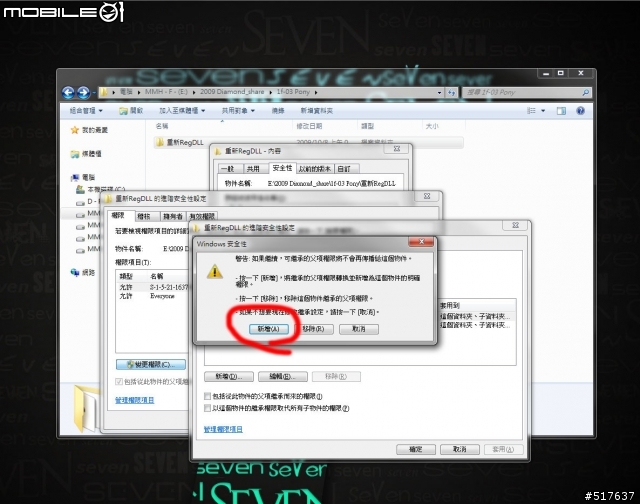Switch to 有效權限 tab in advanced security

point(202,216)
